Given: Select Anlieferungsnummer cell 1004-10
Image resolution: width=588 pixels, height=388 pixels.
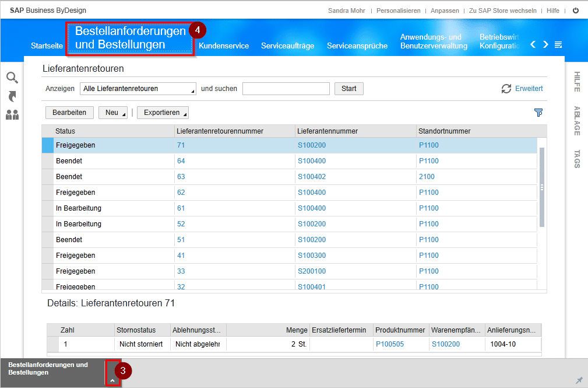Looking at the screenshot, I should pyautogui.click(x=513, y=344).
